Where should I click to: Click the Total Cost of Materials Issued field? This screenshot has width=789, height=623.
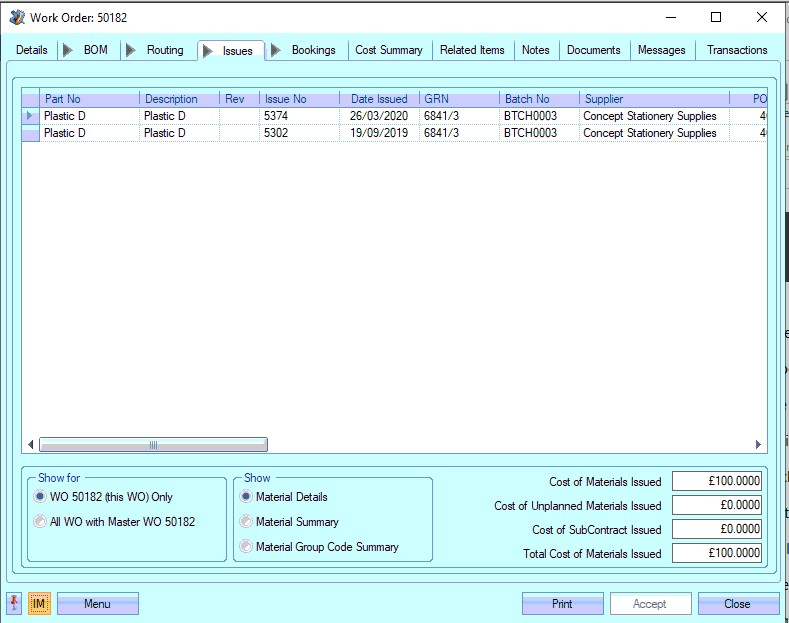[x=716, y=554]
